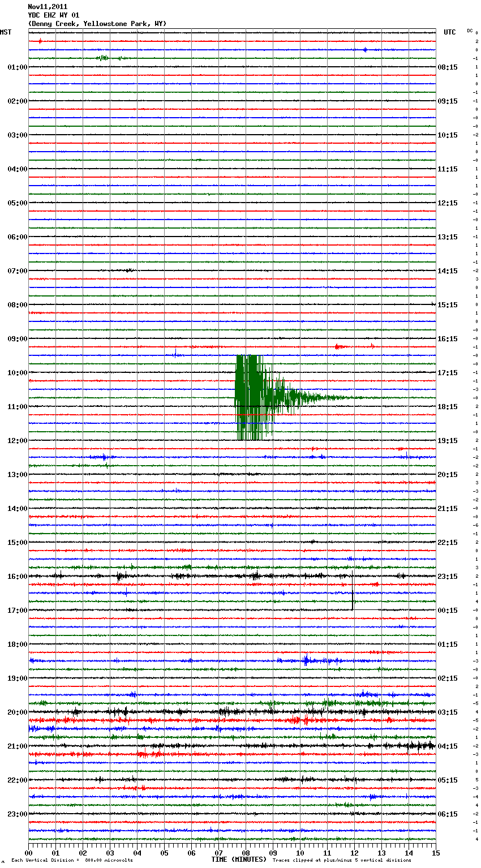
Task: Select the 10:00 MST time label
Action: click(x=17, y=373)
